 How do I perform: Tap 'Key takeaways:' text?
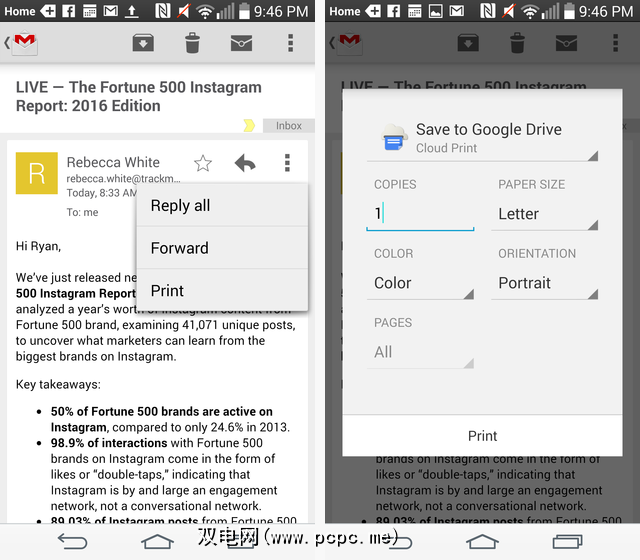pos(58,384)
